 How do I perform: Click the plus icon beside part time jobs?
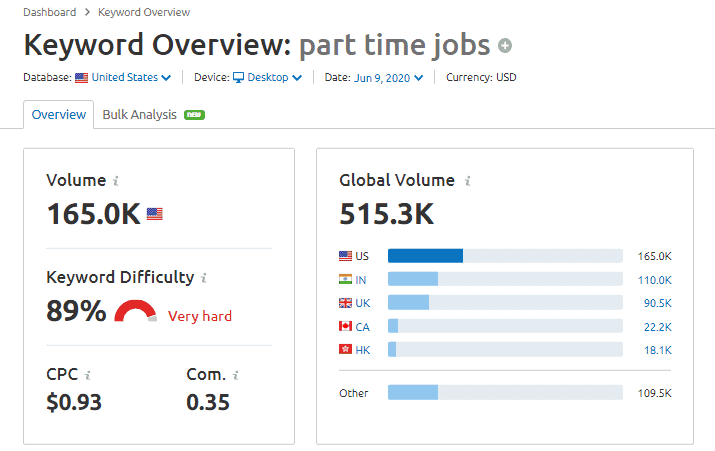[x=505, y=45]
